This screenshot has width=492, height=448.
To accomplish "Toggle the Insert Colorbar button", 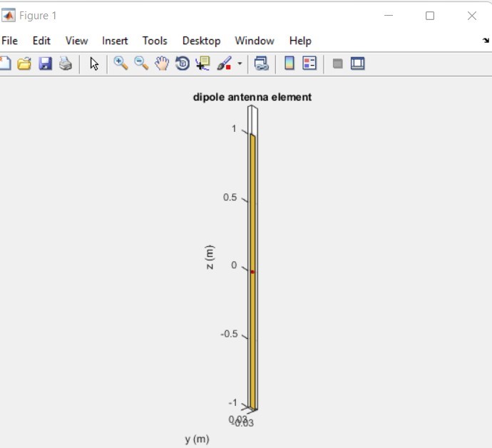I will pyautogui.click(x=289, y=63).
